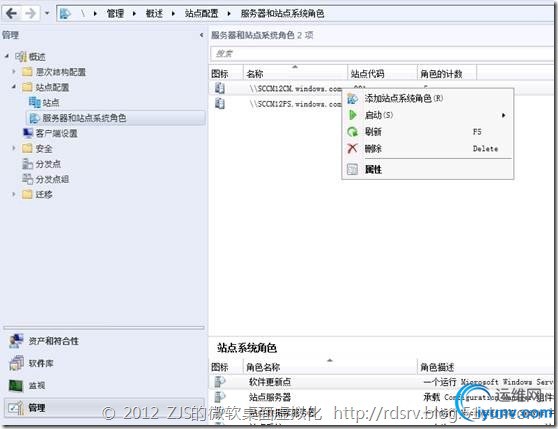Click the 站点 sites icon
Viewport: 558px width, 429px height.
(35, 102)
